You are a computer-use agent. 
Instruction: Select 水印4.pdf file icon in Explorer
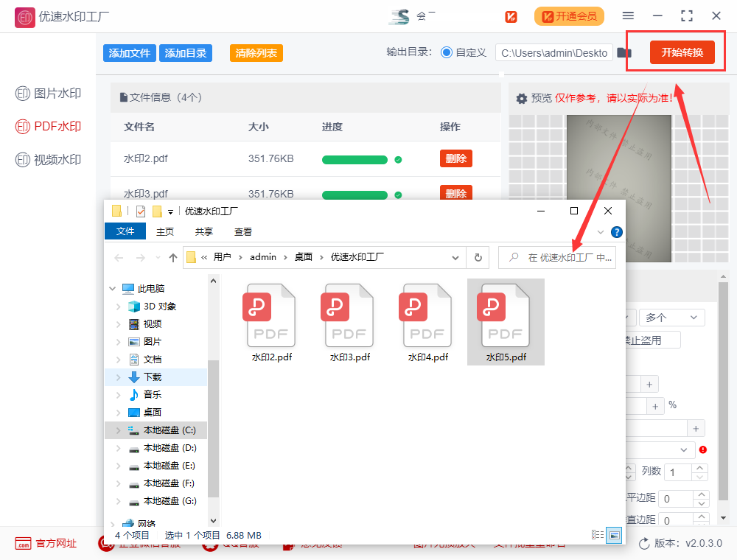click(427, 322)
